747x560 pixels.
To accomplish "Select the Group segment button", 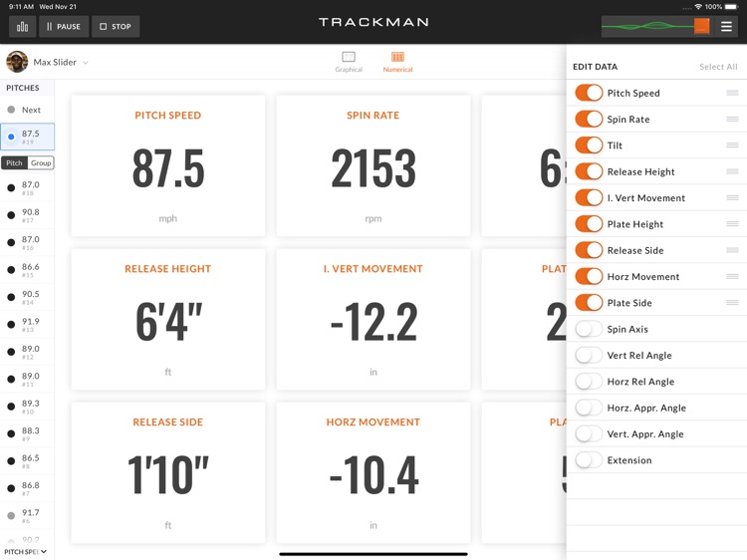I will tap(41, 163).
